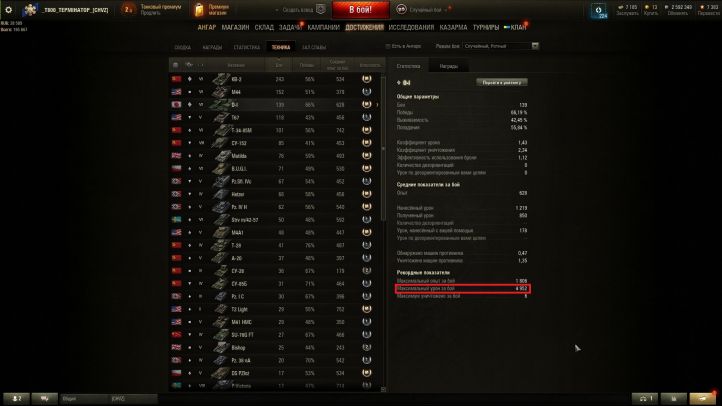Click the vehicle list scrollbar
The image size is (722, 406).
[x=383, y=148]
